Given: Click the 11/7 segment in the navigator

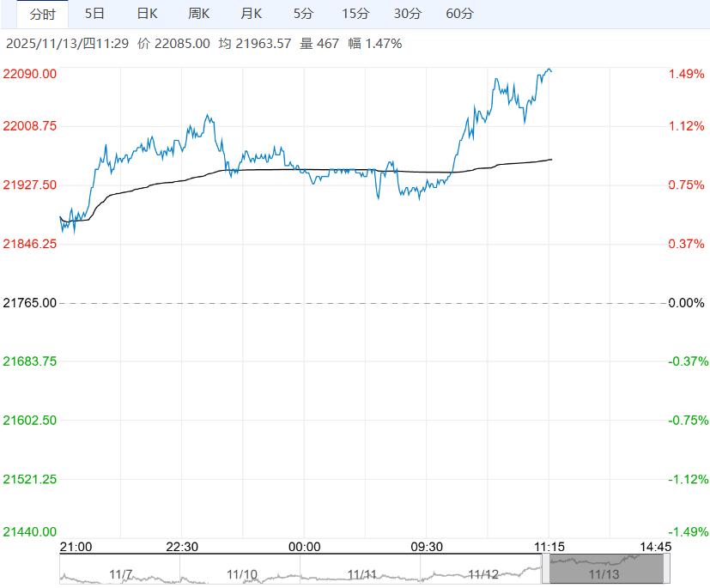Looking at the screenshot, I should coord(120,572).
